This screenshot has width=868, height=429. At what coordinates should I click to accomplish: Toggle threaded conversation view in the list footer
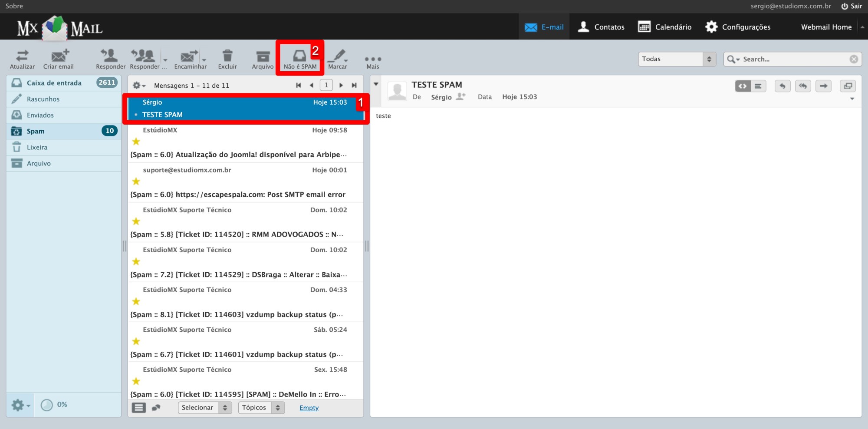click(x=156, y=407)
